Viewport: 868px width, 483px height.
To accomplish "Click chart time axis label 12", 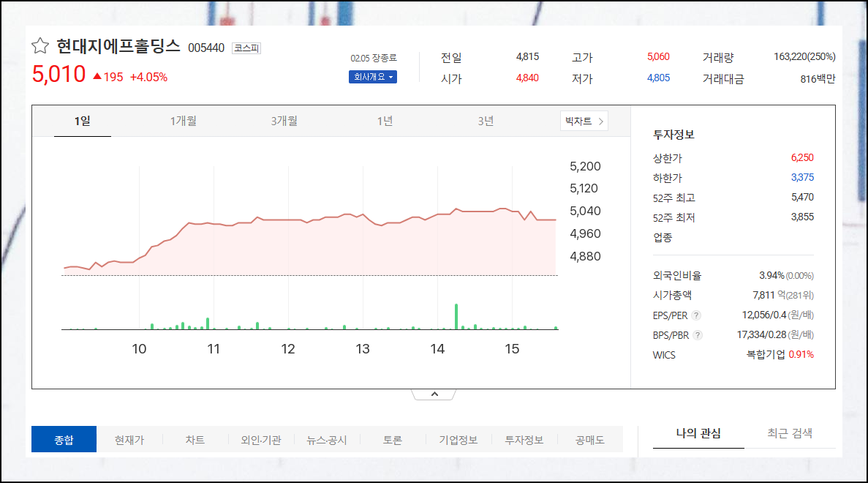I will click(288, 349).
